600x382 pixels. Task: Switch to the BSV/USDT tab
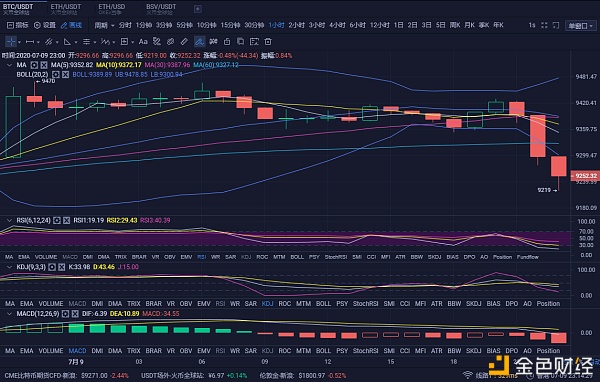point(161,8)
